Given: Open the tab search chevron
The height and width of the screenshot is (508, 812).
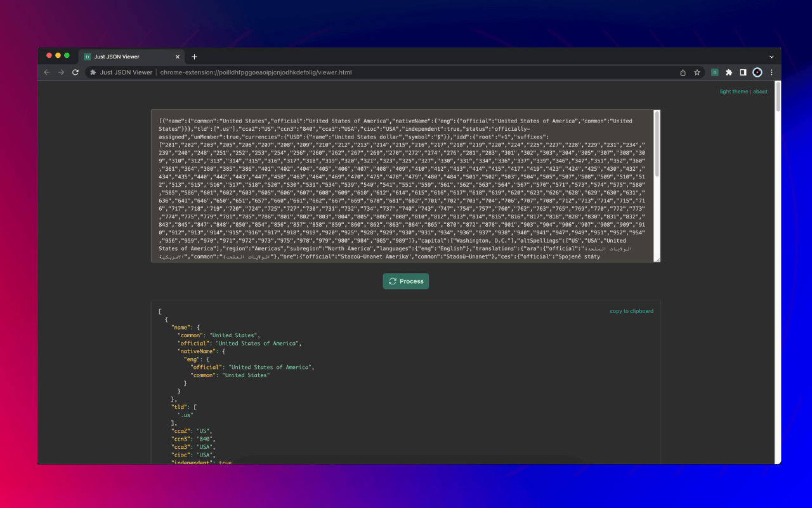Looking at the screenshot, I should tap(771, 57).
